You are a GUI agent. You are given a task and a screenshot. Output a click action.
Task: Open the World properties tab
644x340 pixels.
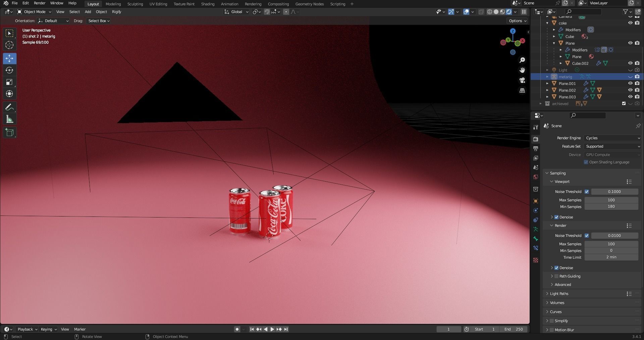coord(536,177)
